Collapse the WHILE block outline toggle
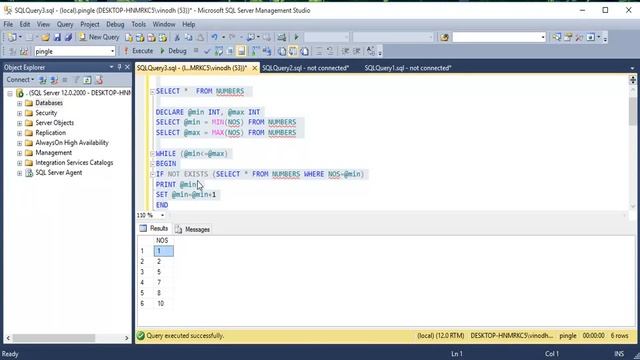 point(152,154)
